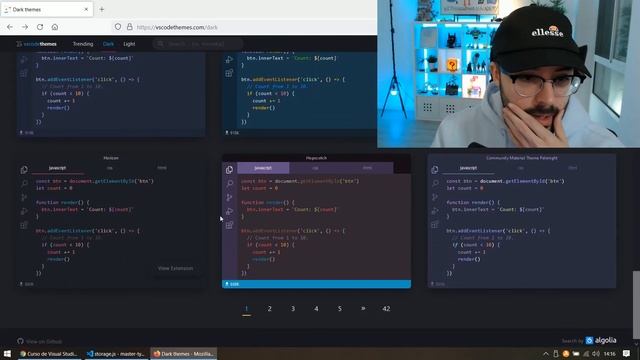Go to pagination page 4

(x=316, y=309)
